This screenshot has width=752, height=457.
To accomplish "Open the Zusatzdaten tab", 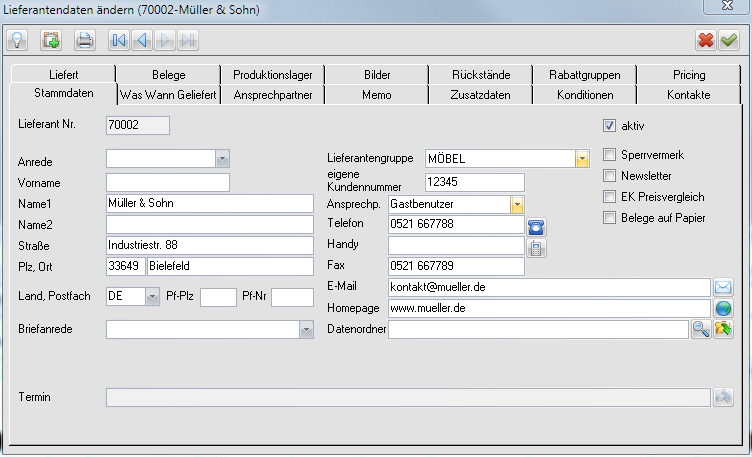I will (x=481, y=95).
